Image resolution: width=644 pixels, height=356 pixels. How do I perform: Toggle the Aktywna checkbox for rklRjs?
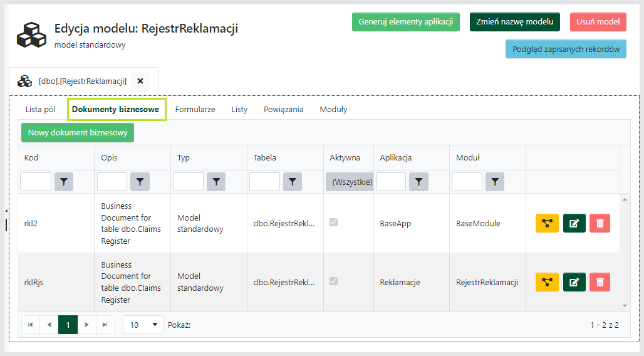click(334, 281)
